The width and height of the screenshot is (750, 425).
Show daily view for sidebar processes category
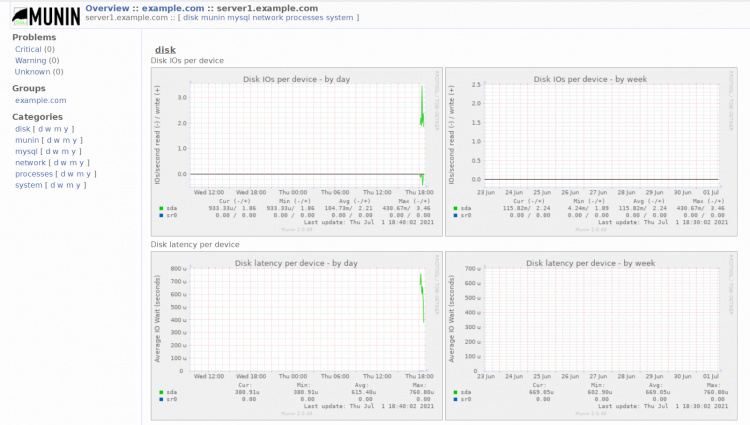(x=65, y=174)
